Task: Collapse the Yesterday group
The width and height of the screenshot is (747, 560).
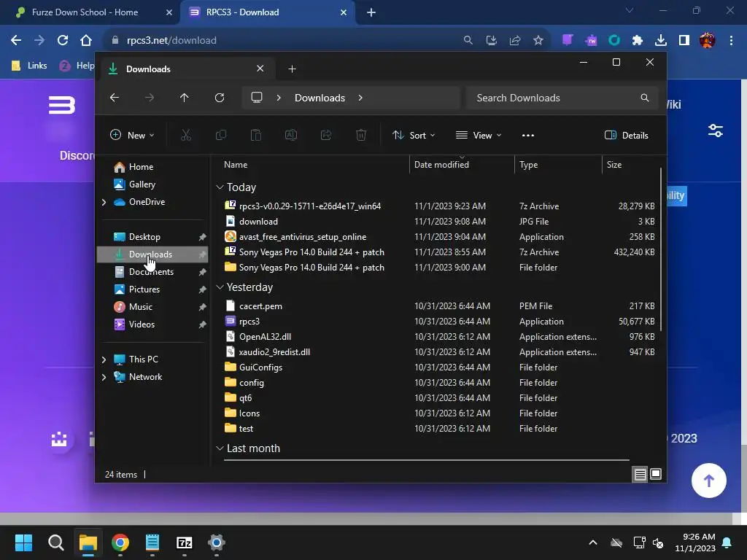Action: pos(220,287)
